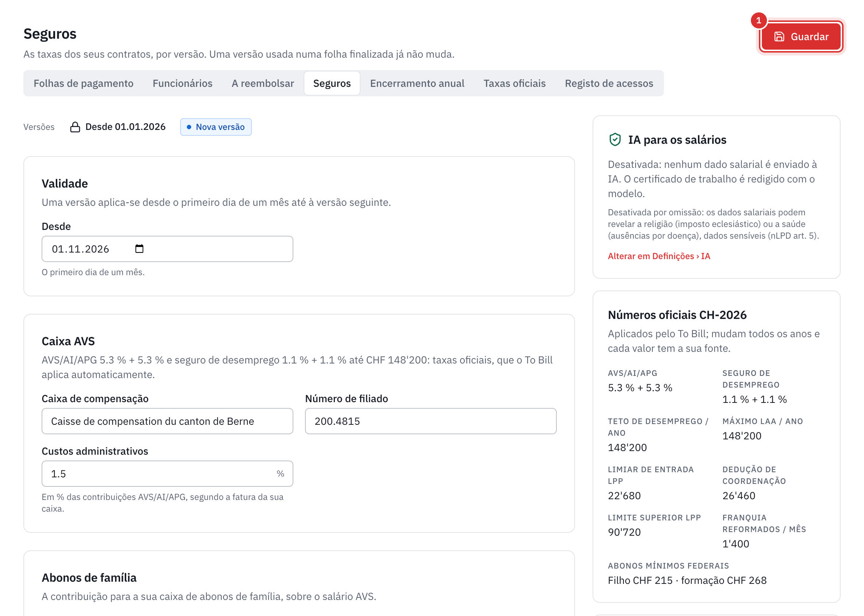
Task: Click the Limiar de entrada LPP value 22'680
Action: coord(624,495)
